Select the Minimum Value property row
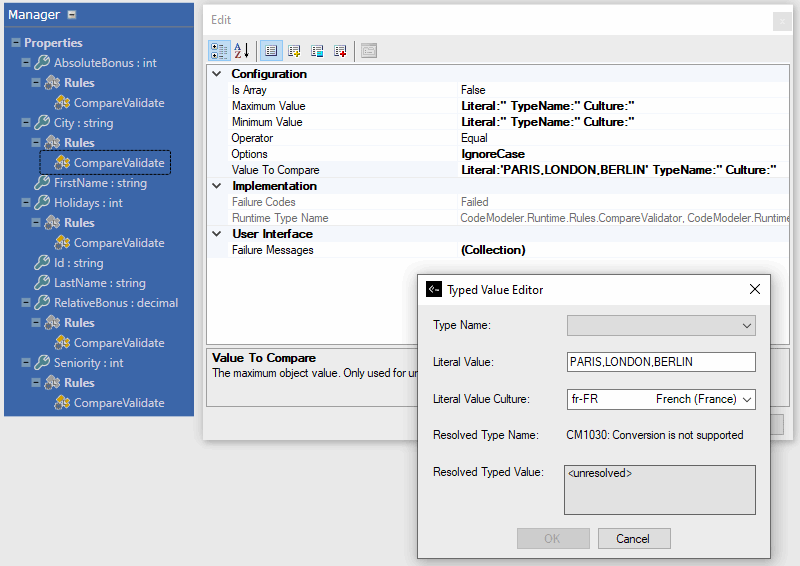The image size is (800, 566). (508, 122)
